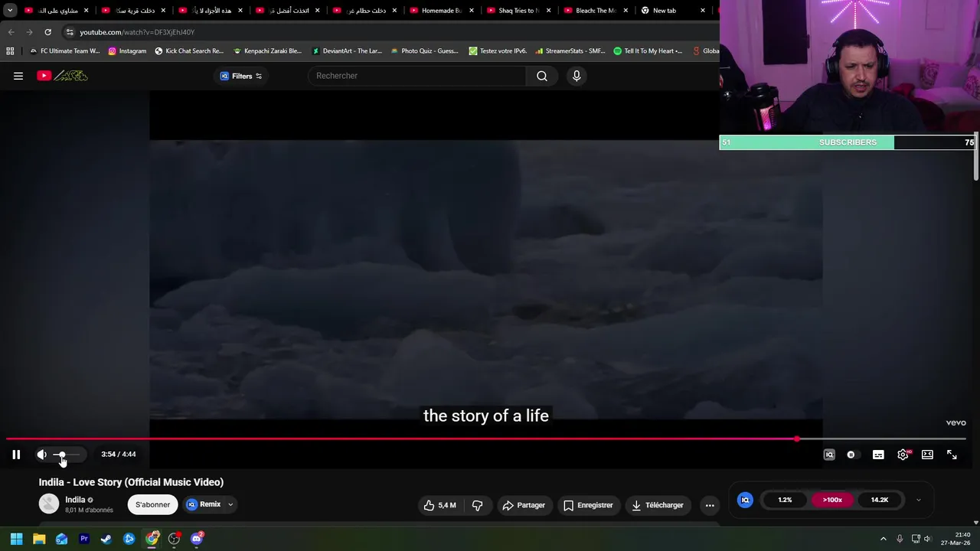Pause the video playback

coord(16,455)
